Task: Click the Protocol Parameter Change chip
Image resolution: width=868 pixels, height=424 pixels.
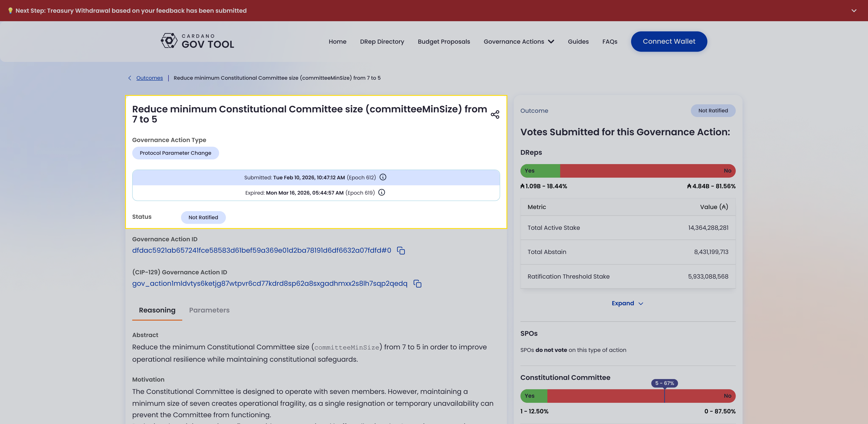Action: click(175, 153)
